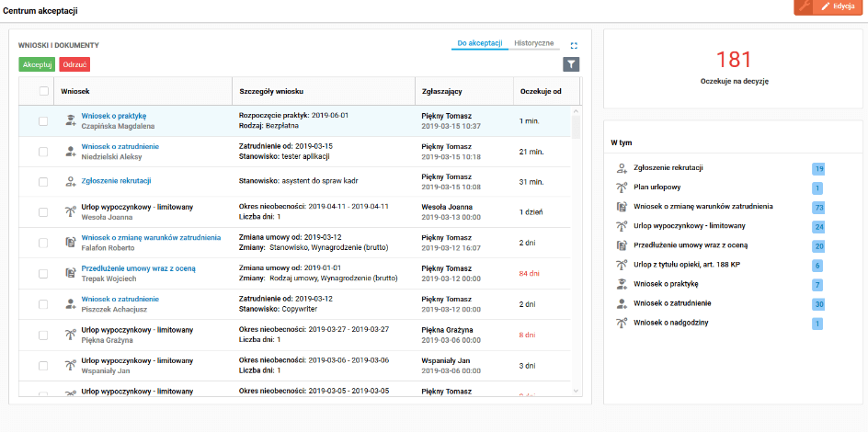Sort by Szczegóły wniosku column header
The width and height of the screenshot is (868, 432).
tap(324, 91)
